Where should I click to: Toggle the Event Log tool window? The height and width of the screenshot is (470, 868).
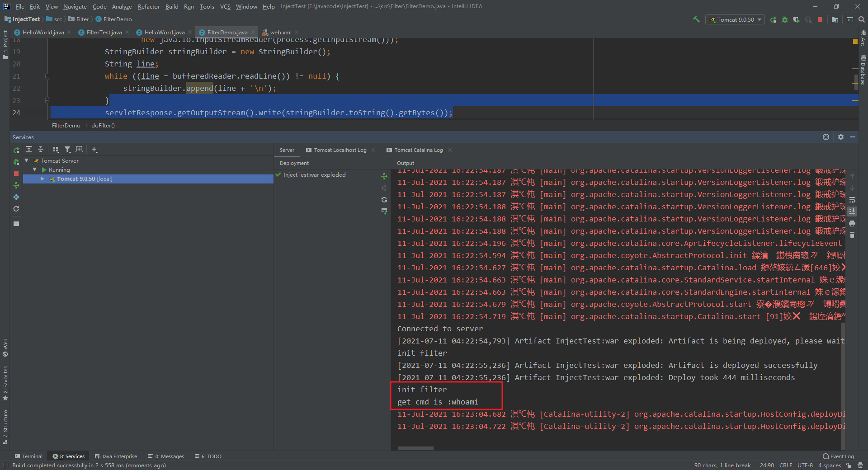pyautogui.click(x=839, y=456)
